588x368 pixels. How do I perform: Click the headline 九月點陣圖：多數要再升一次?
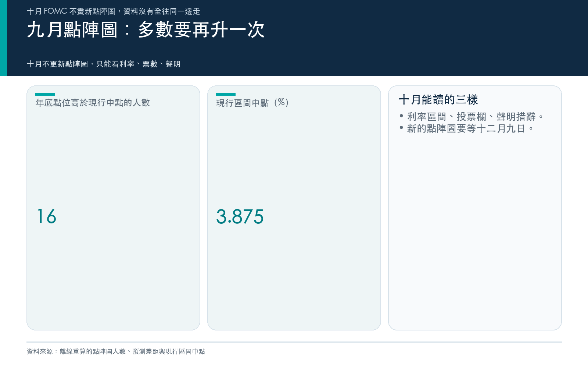click(146, 30)
